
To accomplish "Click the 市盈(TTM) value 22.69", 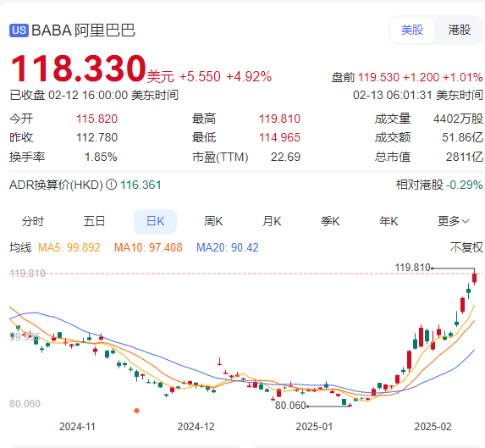I will point(285,157).
